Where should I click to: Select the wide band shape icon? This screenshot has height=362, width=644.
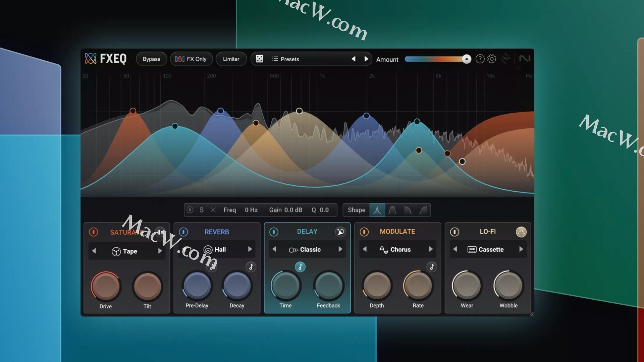click(392, 210)
